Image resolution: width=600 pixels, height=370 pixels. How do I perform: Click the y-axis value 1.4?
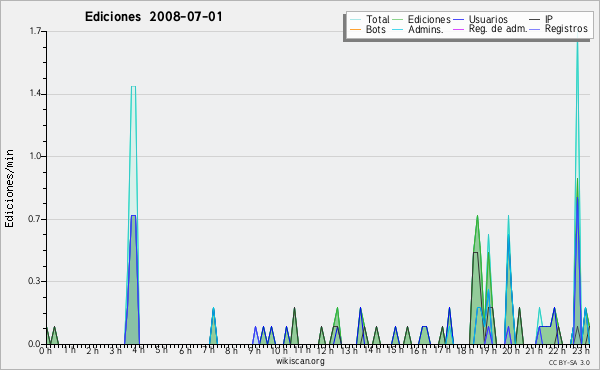pos(35,94)
